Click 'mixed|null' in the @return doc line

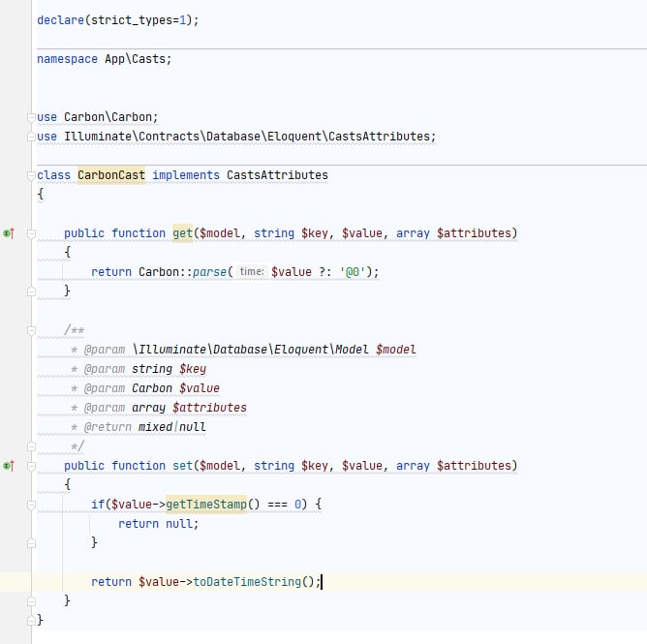pos(172,427)
